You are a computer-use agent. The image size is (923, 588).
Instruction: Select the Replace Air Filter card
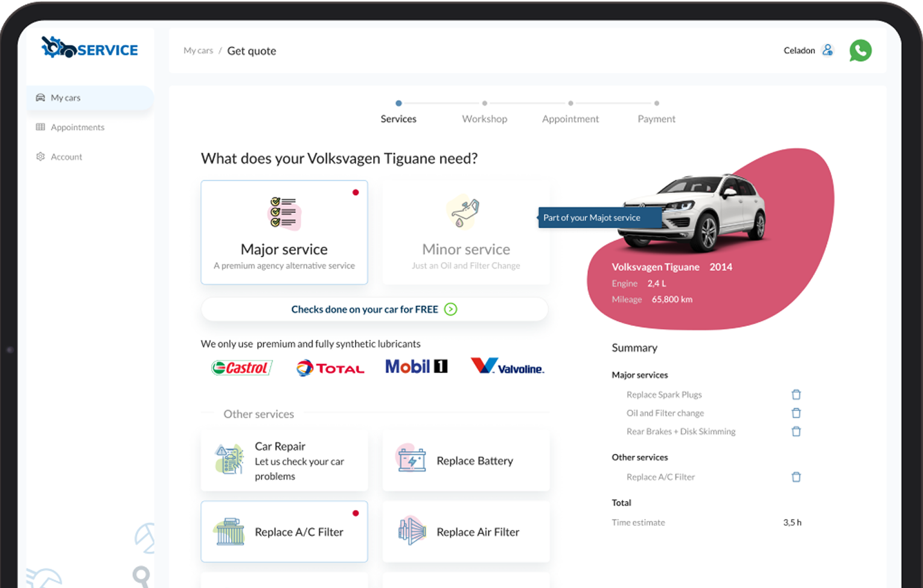(x=466, y=531)
